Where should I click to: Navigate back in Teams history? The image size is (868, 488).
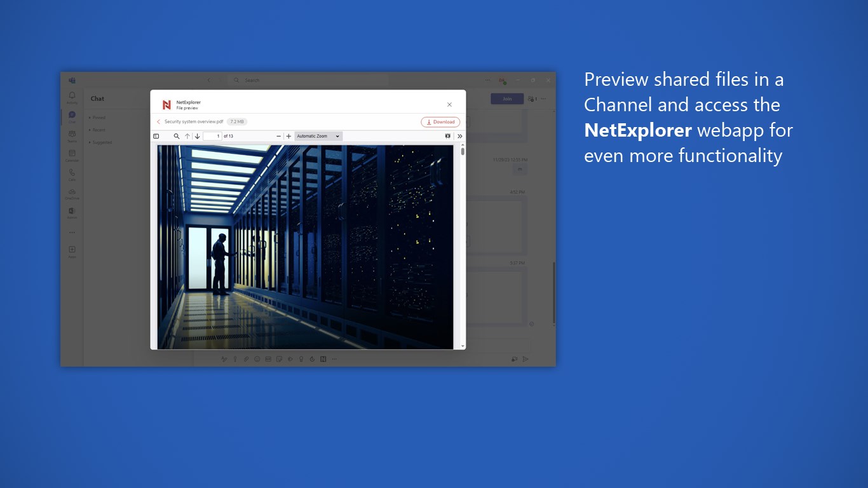tap(208, 80)
